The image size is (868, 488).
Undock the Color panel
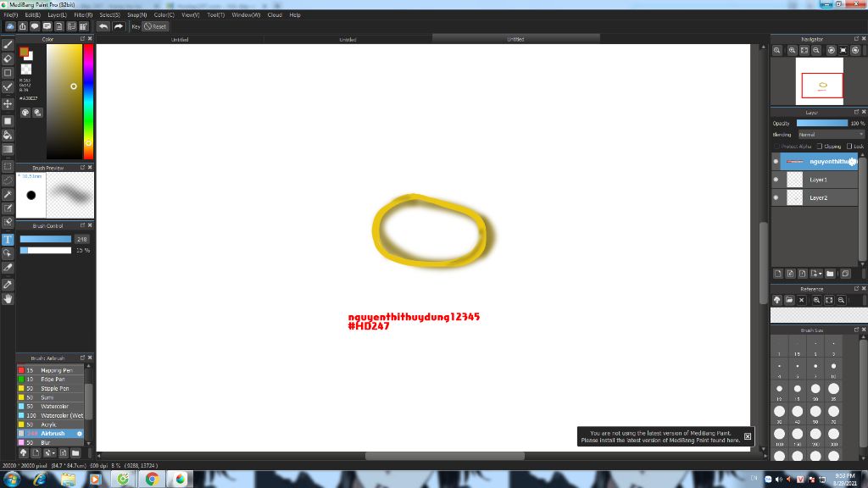coord(82,39)
